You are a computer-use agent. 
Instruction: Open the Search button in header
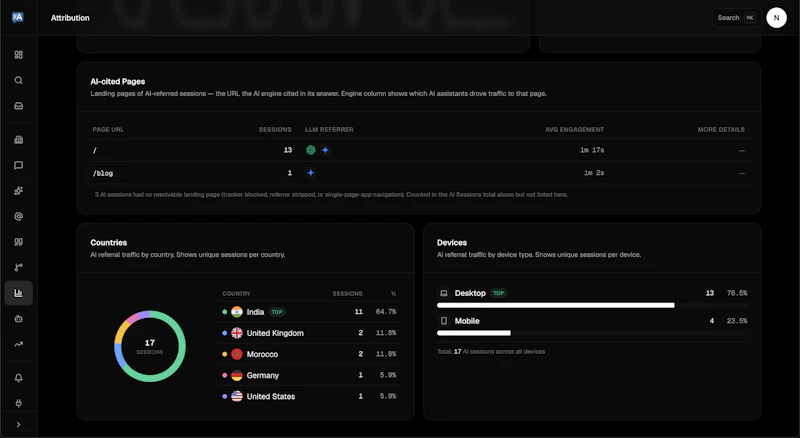[736, 18]
